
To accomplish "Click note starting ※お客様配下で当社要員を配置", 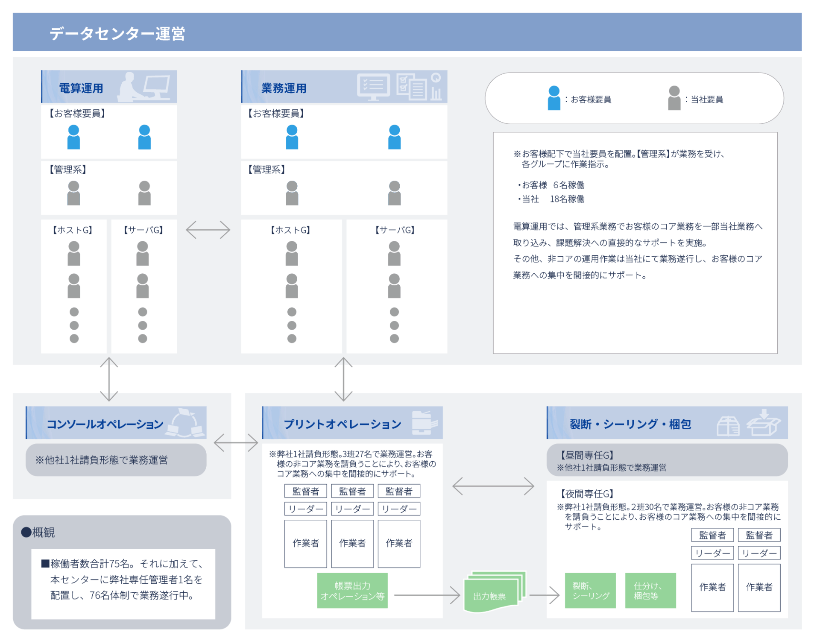I will [619, 159].
